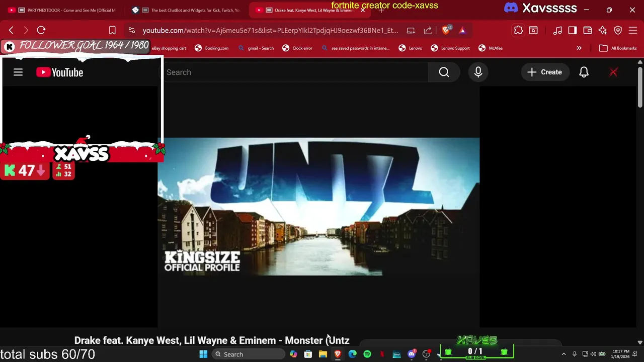644x362 pixels.
Task: Expand hidden bookmarks double chevron
Action: tap(579, 48)
